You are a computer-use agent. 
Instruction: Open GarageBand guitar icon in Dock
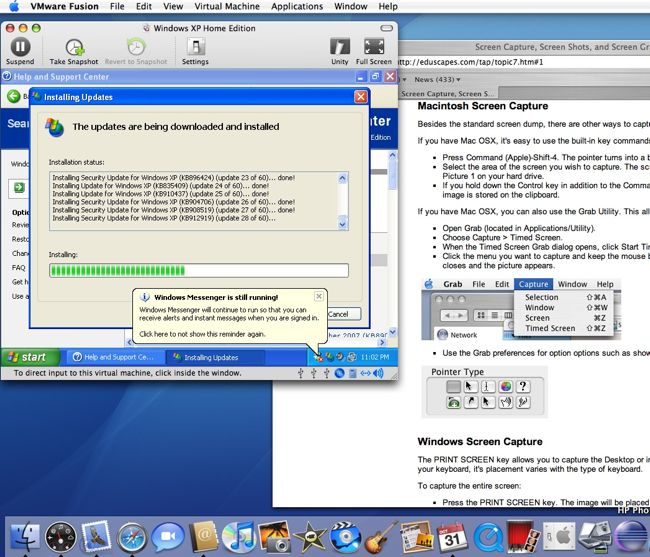tap(376, 535)
